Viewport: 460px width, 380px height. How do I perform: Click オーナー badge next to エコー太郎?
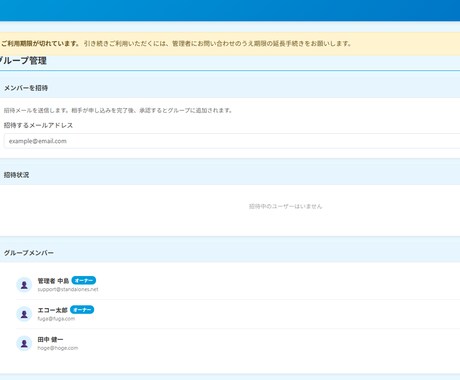82,310
